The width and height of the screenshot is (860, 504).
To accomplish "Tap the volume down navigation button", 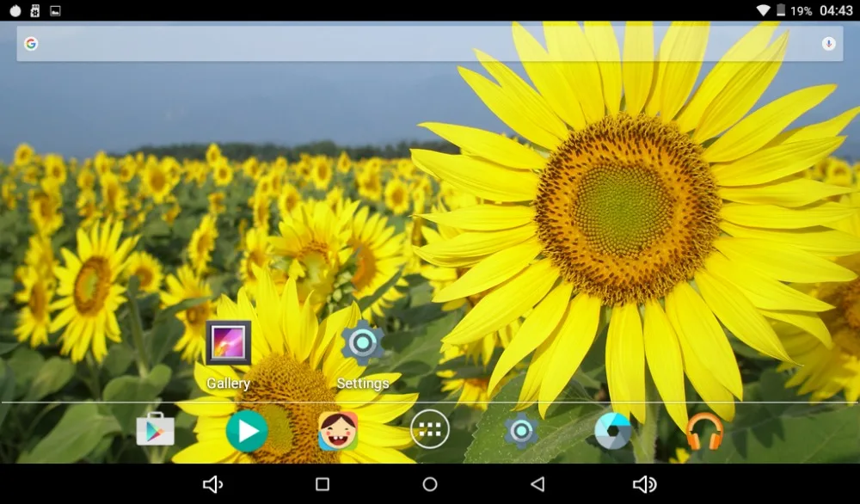I will tap(212, 484).
